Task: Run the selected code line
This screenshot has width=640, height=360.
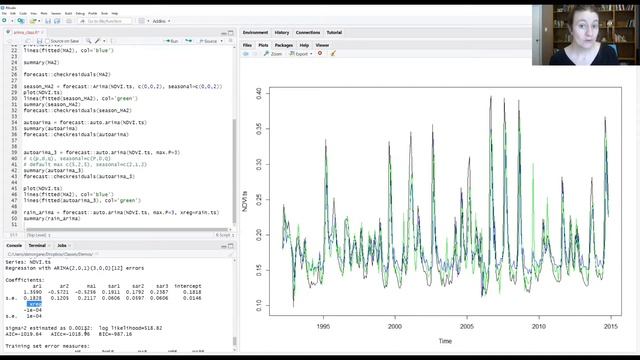Action: (x=171, y=41)
